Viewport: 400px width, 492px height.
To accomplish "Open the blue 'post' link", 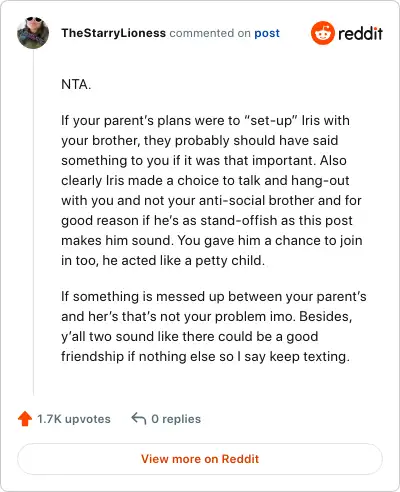I will pyautogui.click(x=267, y=33).
